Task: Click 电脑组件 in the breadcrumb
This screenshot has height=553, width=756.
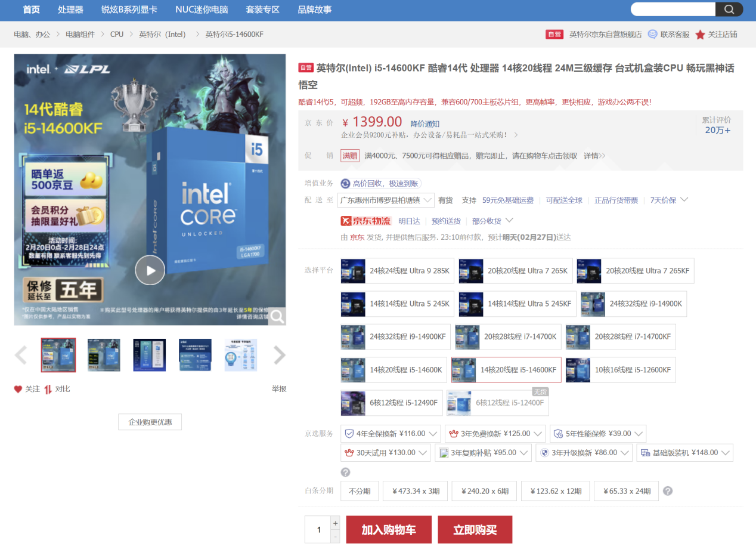Action: coord(80,35)
